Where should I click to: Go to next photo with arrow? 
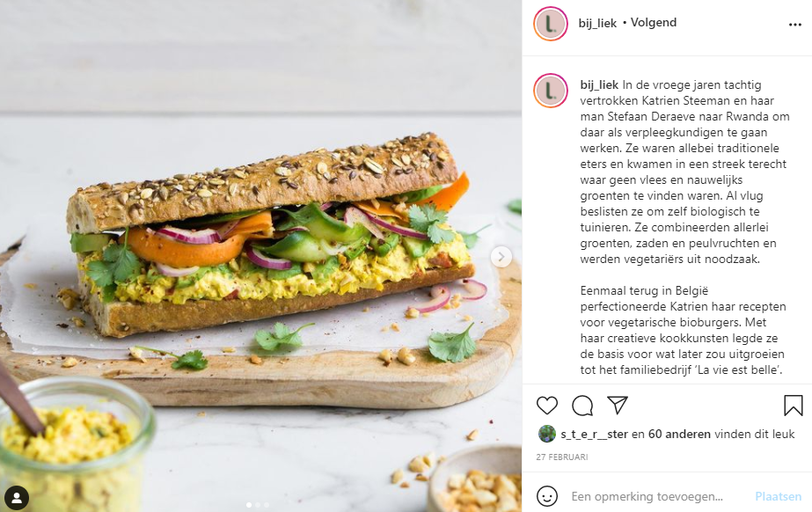[501, 257]
